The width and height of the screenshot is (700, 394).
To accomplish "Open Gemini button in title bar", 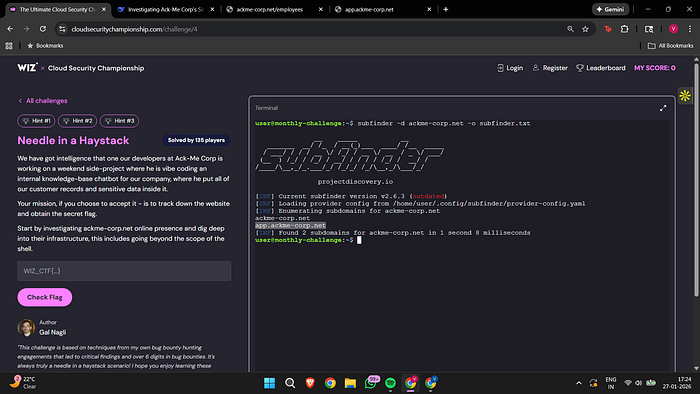I will [610, 9].
